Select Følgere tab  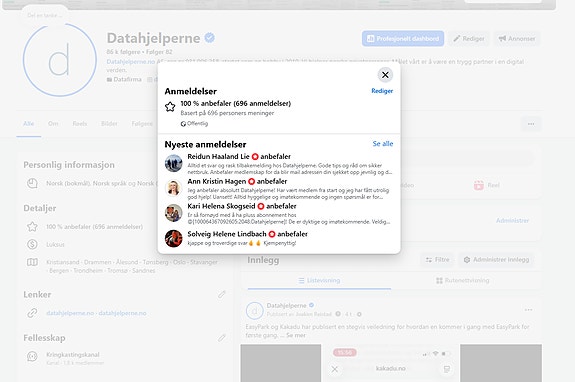pyautogui.click(x=142, y=124)
